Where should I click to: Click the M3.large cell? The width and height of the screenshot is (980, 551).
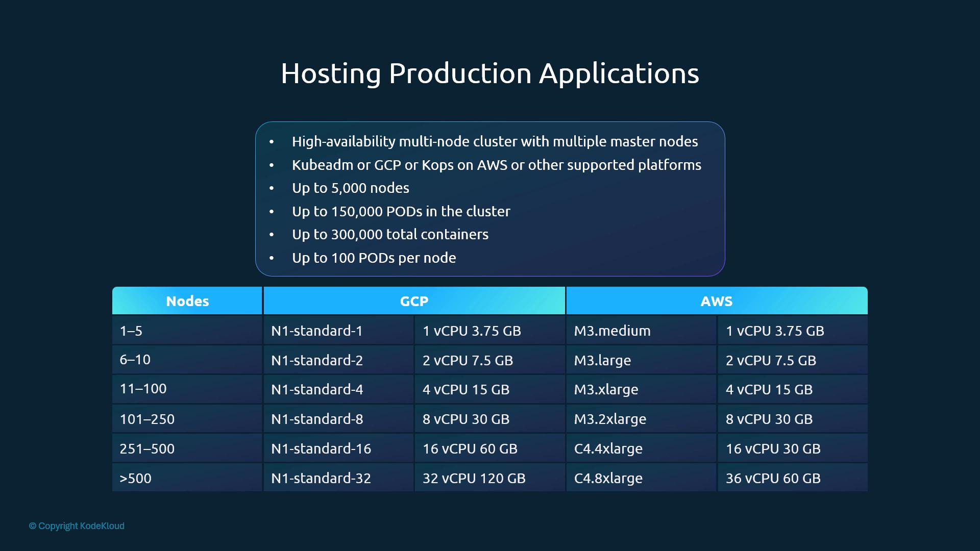coord(642,360)
